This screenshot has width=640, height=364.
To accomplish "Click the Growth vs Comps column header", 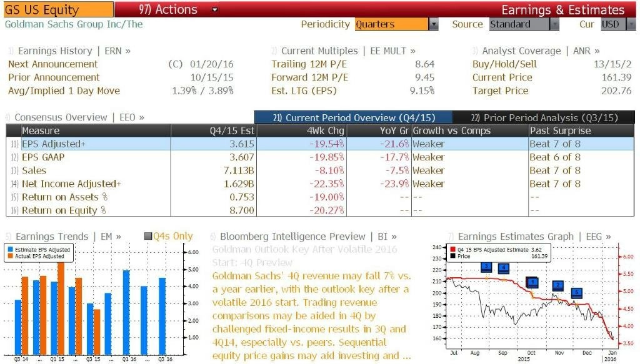I will click(x=469, y=131).
